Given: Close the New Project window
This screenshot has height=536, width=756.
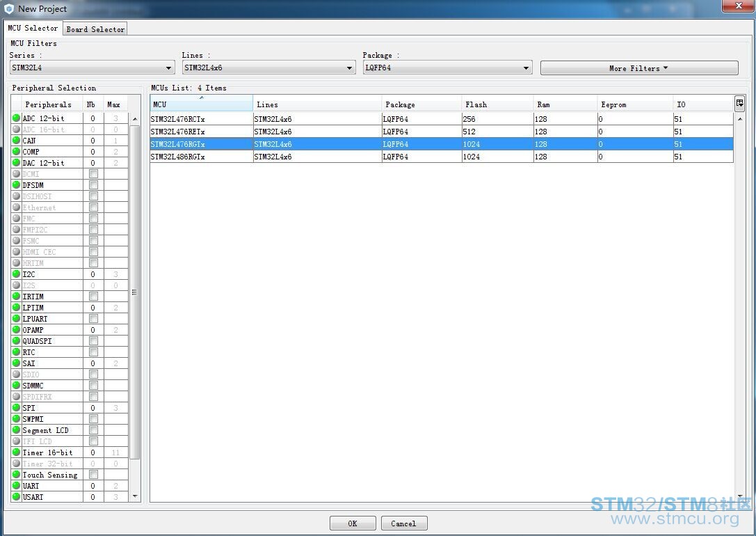Looking at the screenshot, I should point(738,6).
